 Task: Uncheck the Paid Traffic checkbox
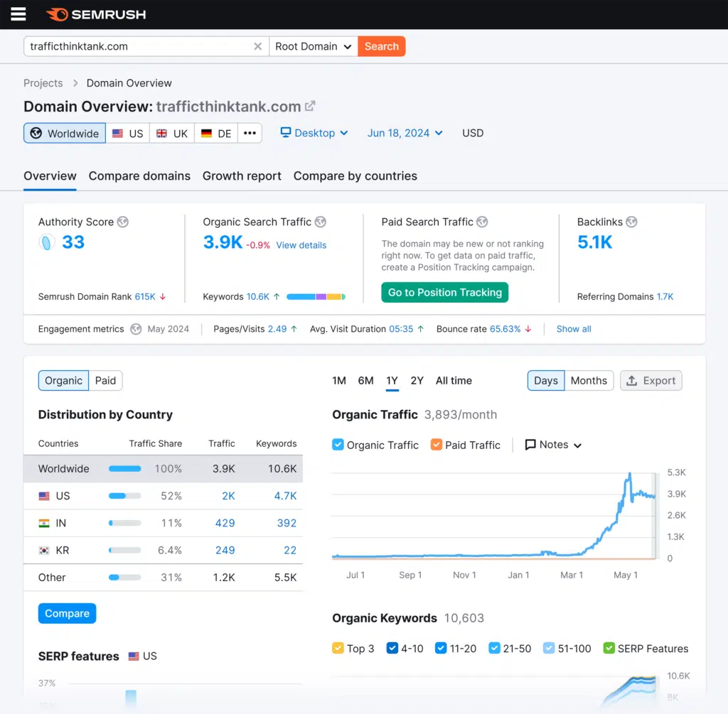point(437,445)
